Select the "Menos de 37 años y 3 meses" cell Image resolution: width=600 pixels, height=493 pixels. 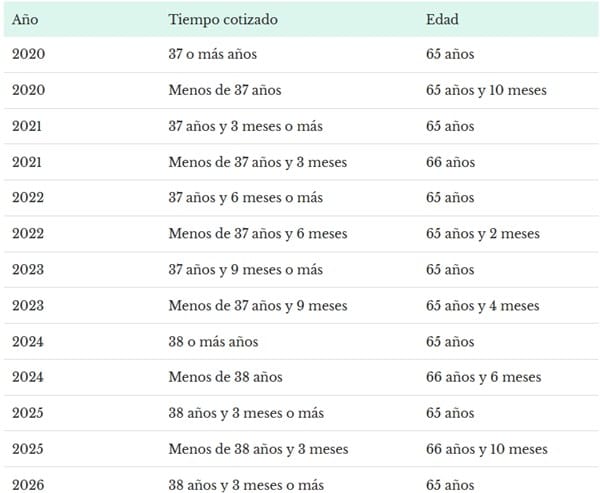258,162
